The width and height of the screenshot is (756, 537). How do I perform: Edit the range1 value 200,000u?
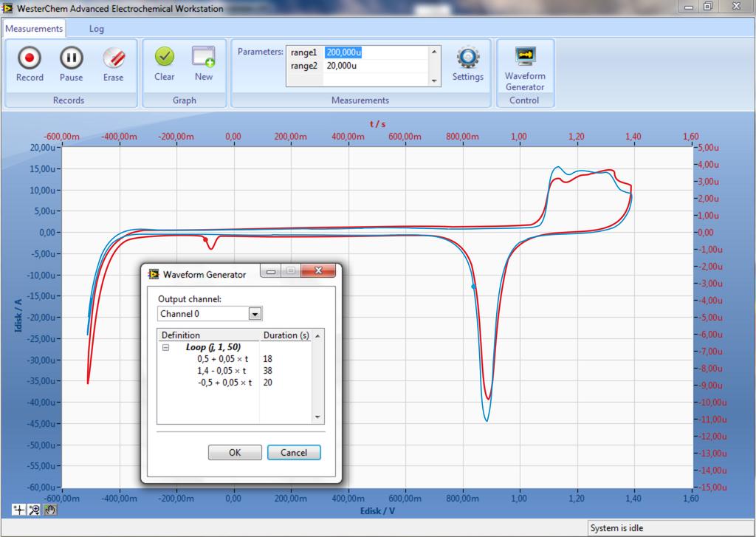(x=343, y=52)
